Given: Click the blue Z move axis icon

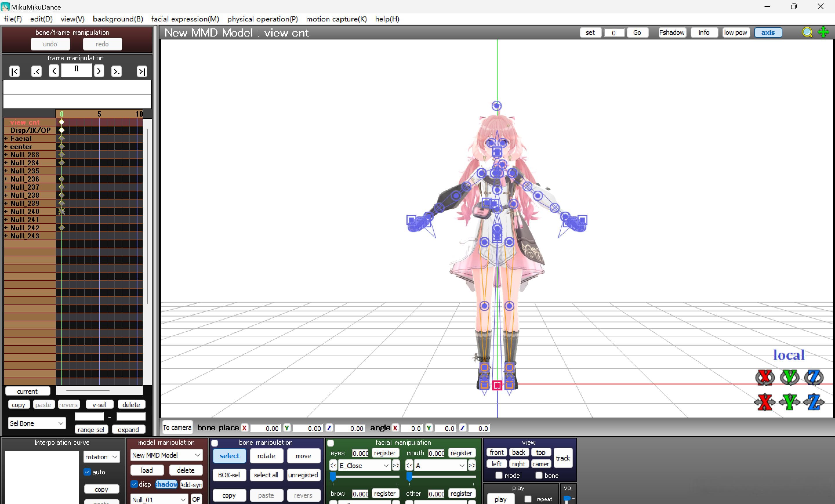Looking at the screenshot, I should 814,402.
